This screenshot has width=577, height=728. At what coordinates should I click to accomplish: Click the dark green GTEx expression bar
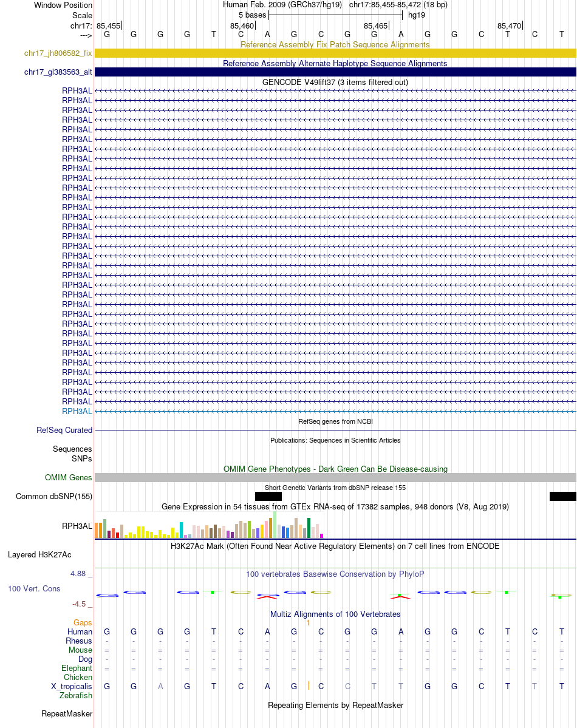click(x=309, y=528)
